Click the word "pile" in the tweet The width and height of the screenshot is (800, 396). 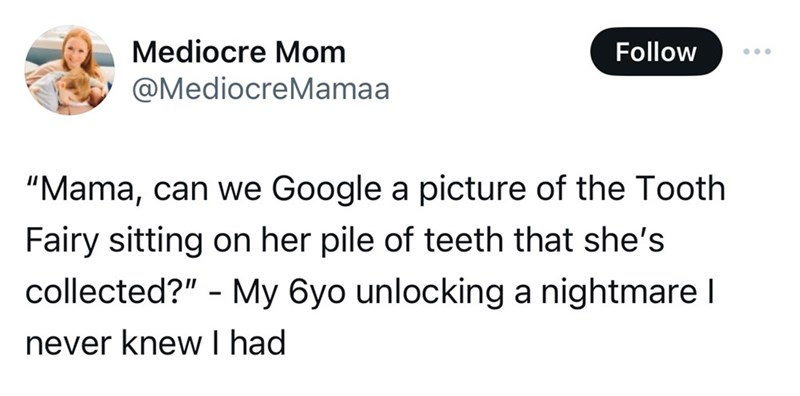tap(339, 242)
